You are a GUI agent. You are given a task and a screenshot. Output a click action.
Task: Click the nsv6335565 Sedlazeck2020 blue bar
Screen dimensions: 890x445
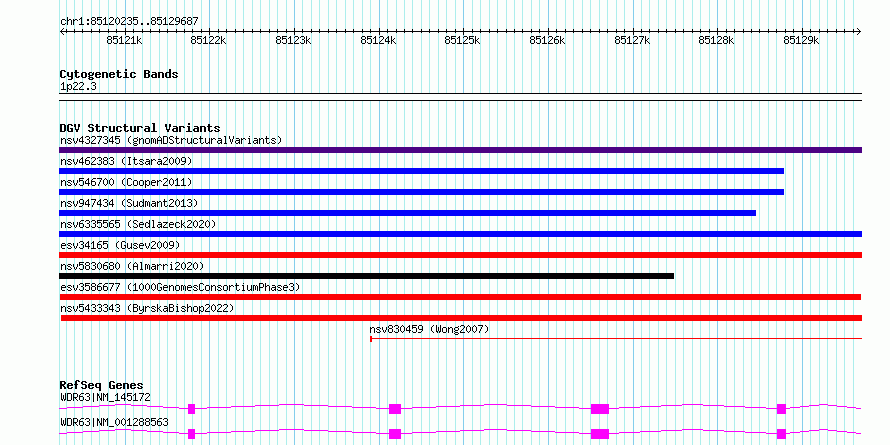click(460, 234)
